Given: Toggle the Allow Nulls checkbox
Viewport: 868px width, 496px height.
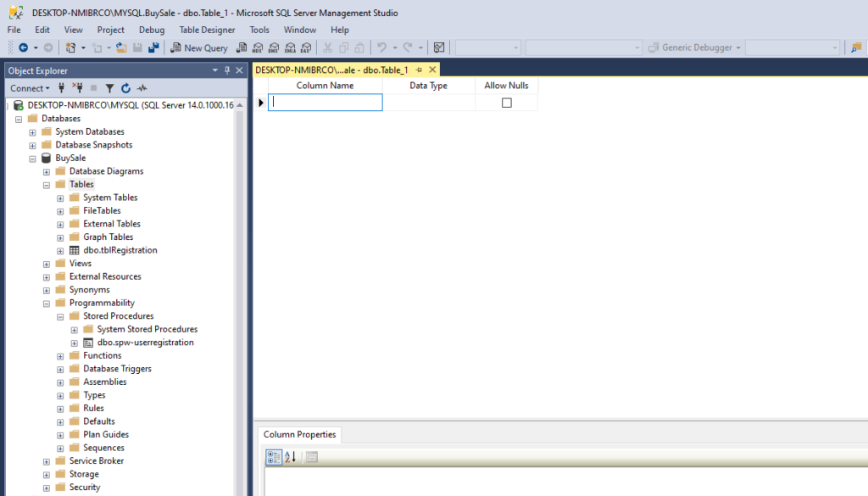Looking at the screenshot, I should pyautogui.click(x=506, y=101).
